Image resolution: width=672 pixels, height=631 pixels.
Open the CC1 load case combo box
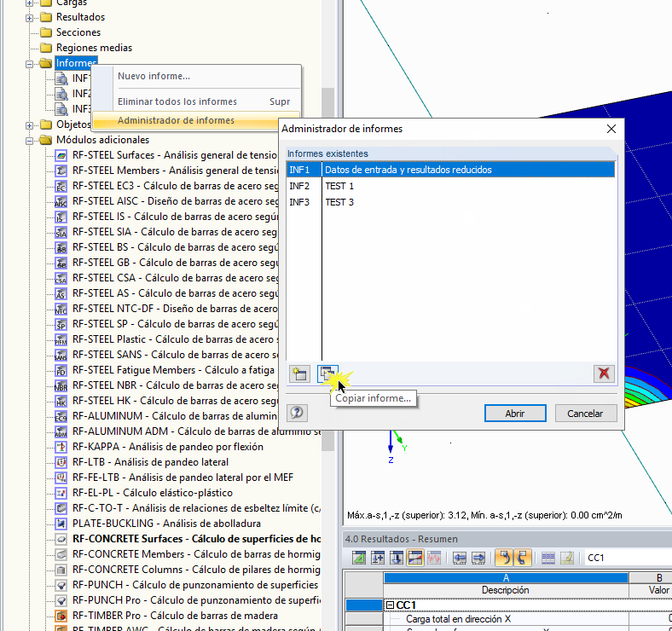(x=628, y=558)
